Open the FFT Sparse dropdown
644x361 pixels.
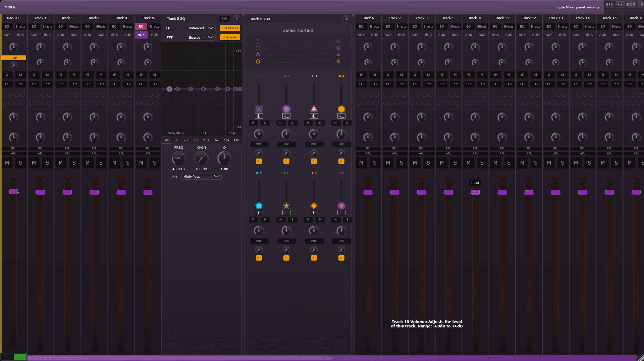coord(201,37)
